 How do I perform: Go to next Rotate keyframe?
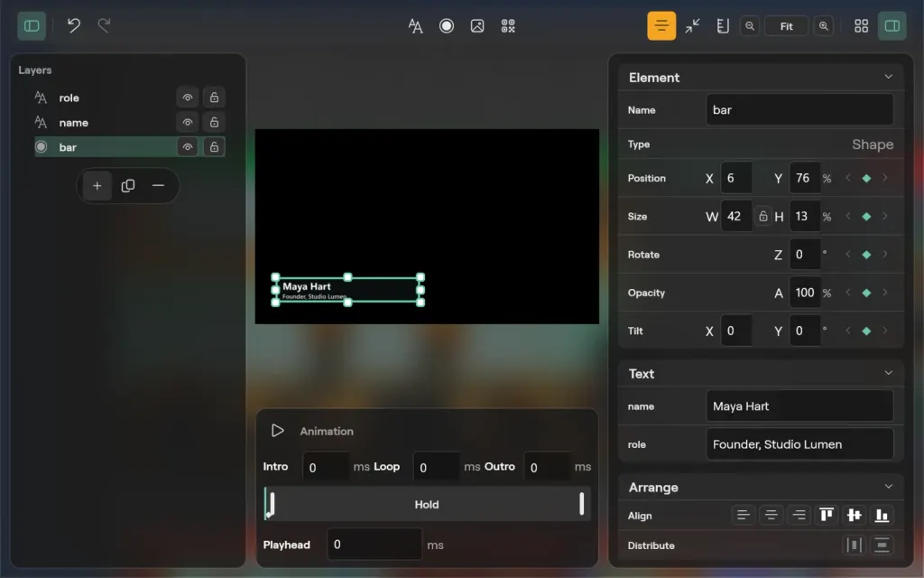(x=884, y=255)
